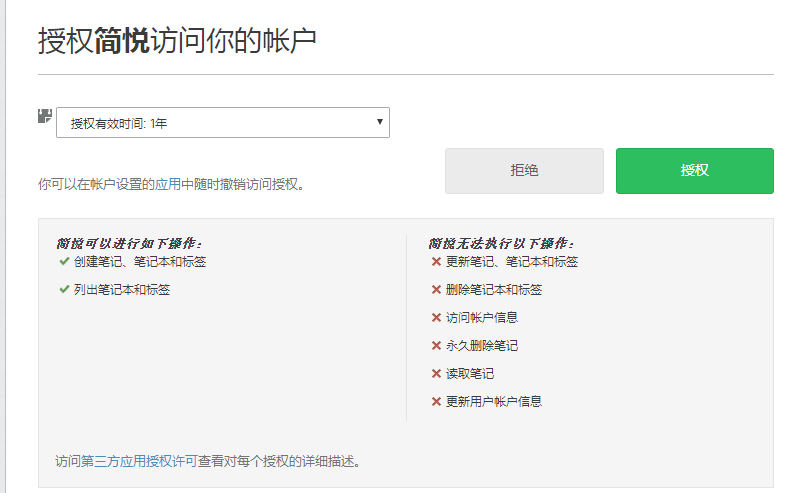This screenshot has width=790, height=493.
Task: Click the green 授权 button
Action: 695,171
